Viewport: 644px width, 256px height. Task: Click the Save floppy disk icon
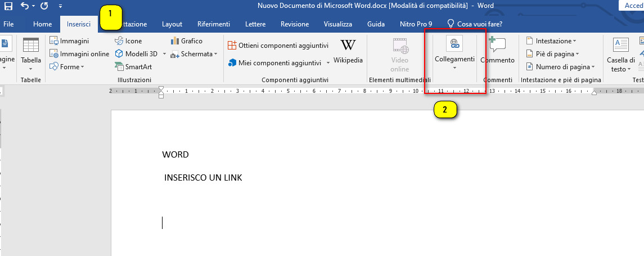(8, 6)
